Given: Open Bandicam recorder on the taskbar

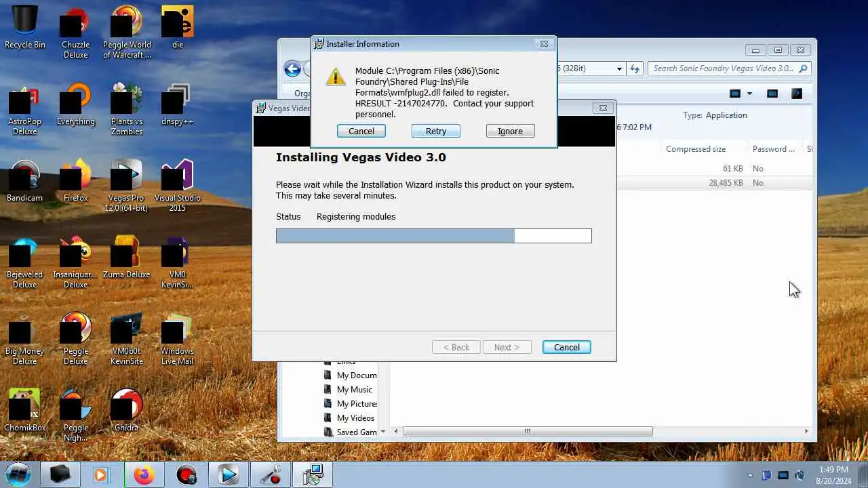Looking at the screenshot, I should point(186,475).
